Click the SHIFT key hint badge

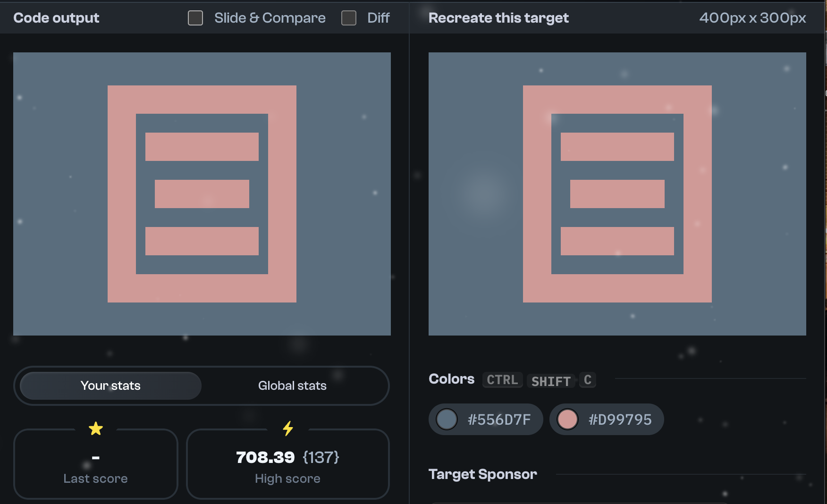[x=550, y=381]
